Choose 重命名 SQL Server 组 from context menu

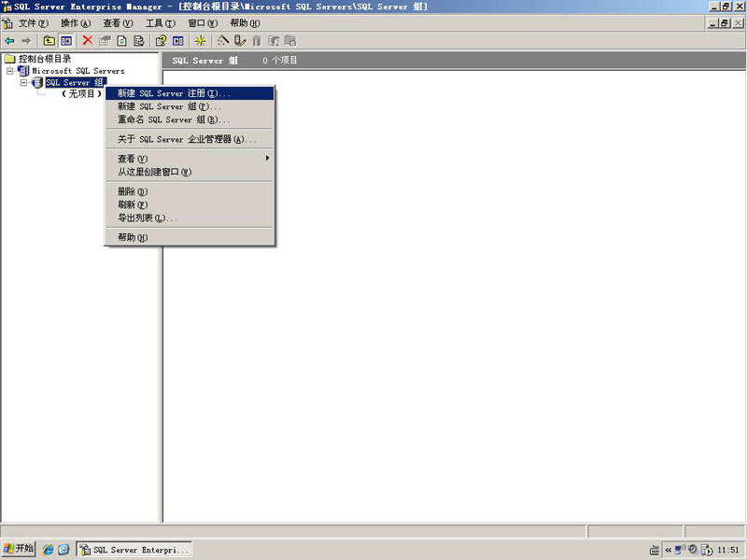(x=174, y=119)
